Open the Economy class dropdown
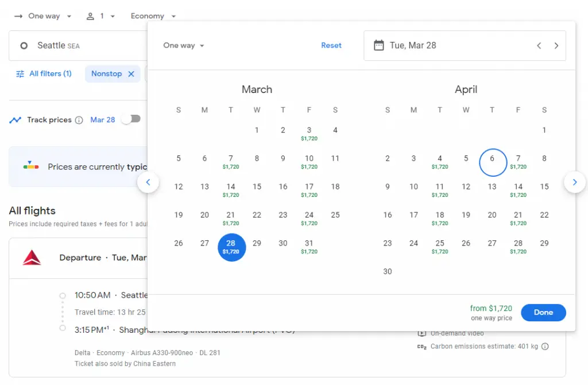Screen dimensions: 588x385 coord(153,16)
